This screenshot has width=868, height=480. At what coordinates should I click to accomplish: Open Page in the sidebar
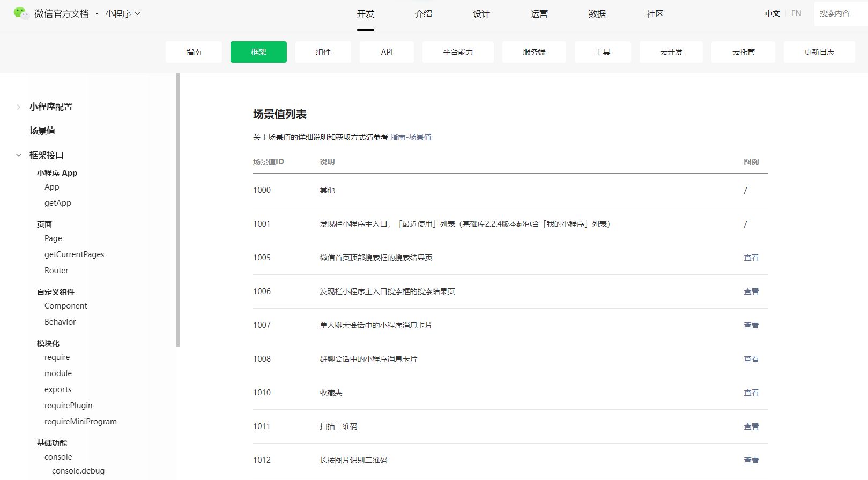click(x=53, y=238)
